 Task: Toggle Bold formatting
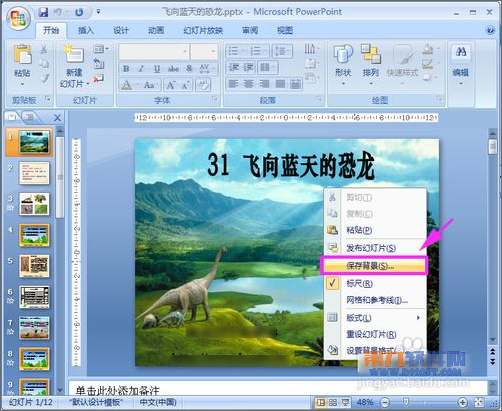126,69
